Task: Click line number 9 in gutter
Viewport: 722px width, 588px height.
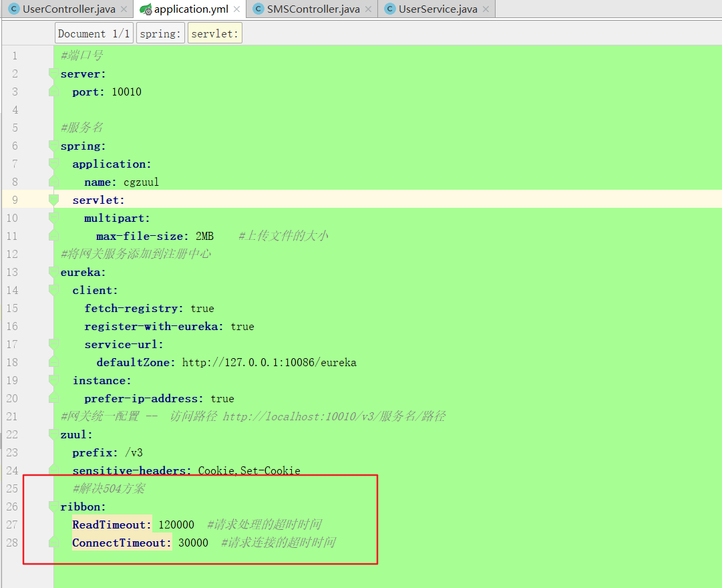Action: pyautogui.click(x=15, y=200)
